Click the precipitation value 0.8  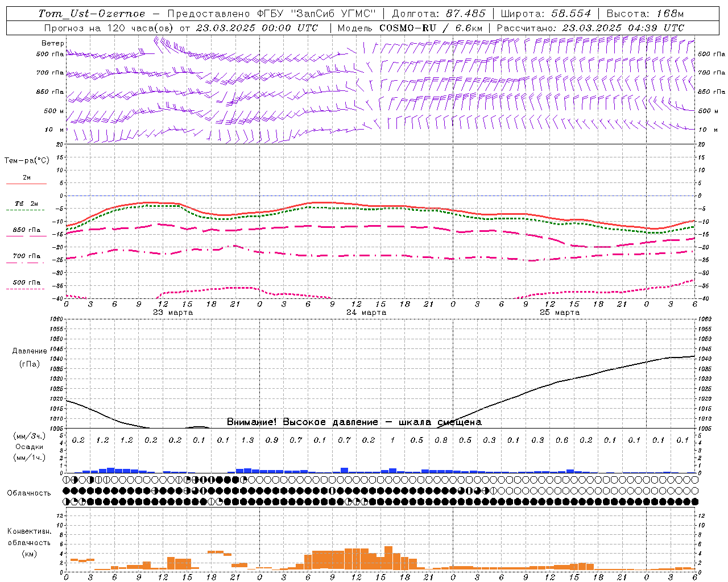pyautogui.click(x=441, y=440)
